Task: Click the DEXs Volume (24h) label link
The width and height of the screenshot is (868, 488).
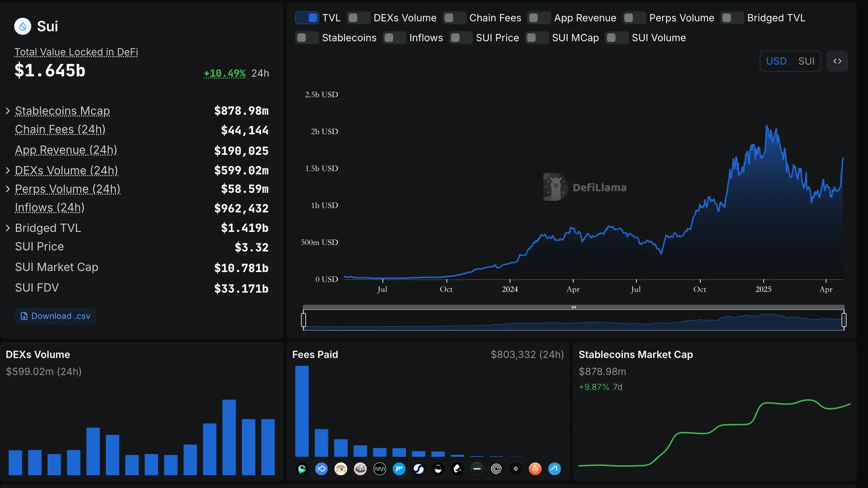Action: coord(67,170)
